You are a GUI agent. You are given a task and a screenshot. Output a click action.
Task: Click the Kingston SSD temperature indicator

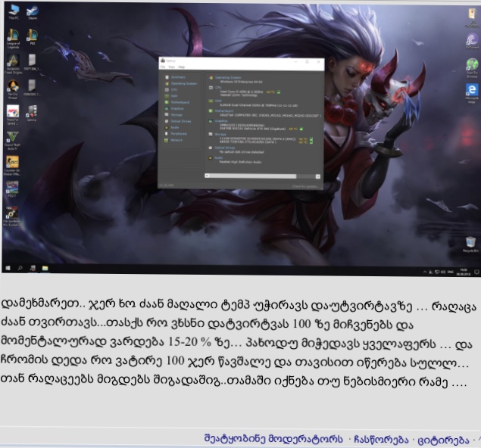click(311, 139)
